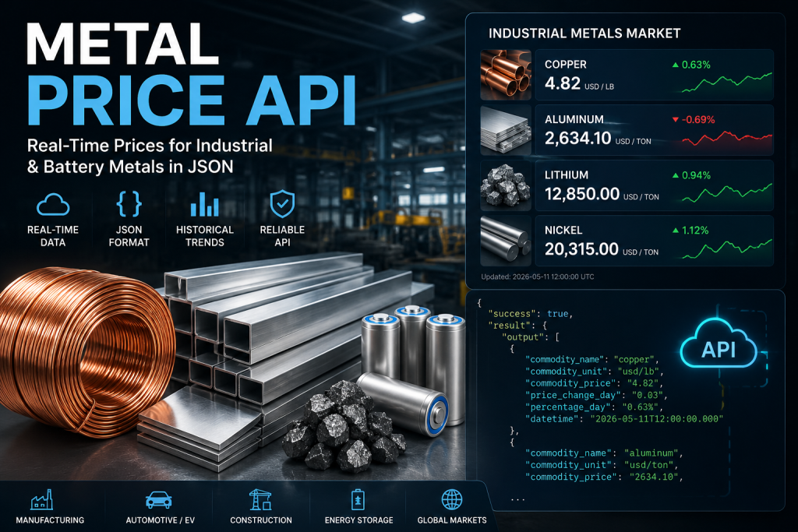Image resolution: width=798 pixels, height=532 pixels.
Task: Click the INDUSTRIAL METALS MARKET heading
Action: 584,33
